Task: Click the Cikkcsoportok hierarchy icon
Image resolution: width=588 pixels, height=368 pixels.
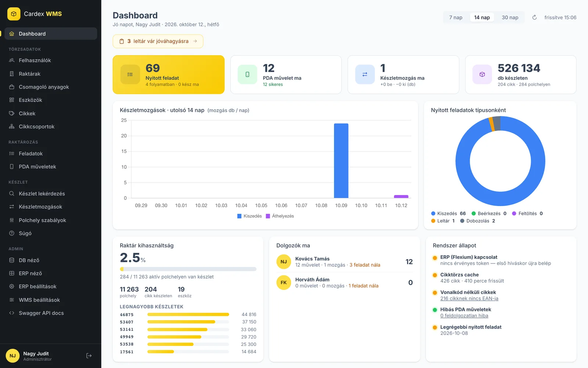Action: (12, 127)
